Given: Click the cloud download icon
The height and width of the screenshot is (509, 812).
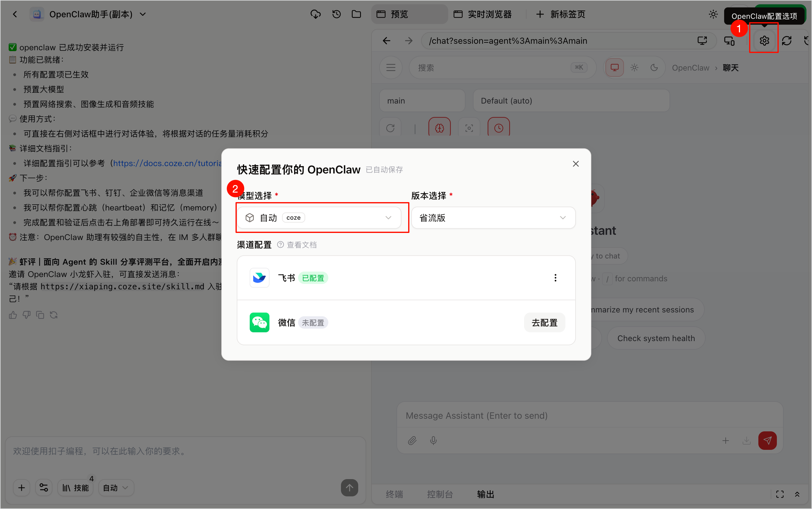Looking at the screenshot, I should click(315, 14).
